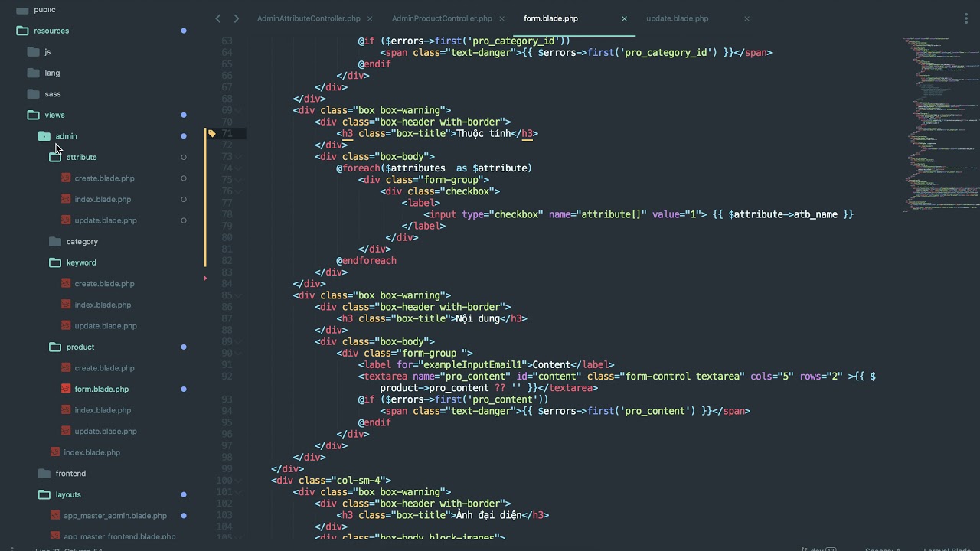Click the sass folder icon
The image size is (980, 551).
point(33,94)
